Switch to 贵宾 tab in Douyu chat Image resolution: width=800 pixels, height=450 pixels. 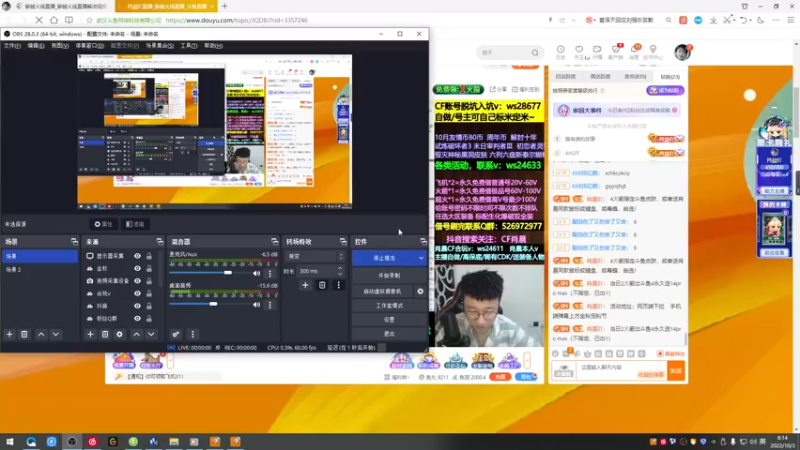click(635, 77)
